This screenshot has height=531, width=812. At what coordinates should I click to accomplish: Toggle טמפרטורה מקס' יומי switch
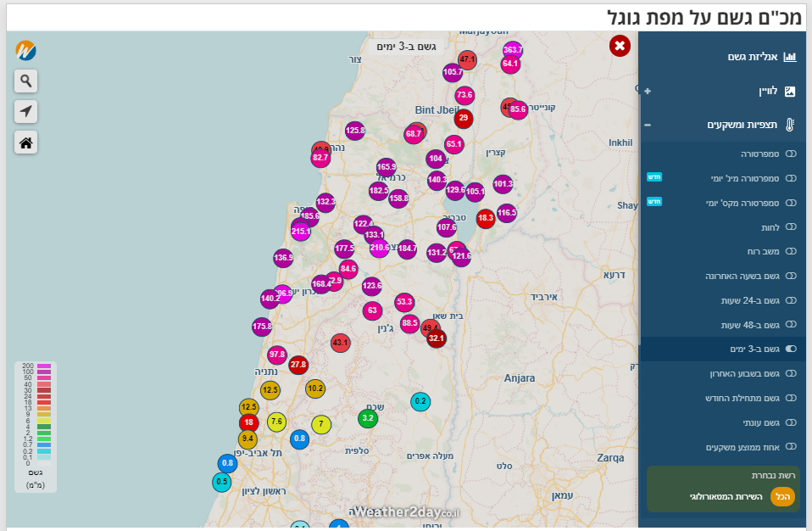point(791,203)
